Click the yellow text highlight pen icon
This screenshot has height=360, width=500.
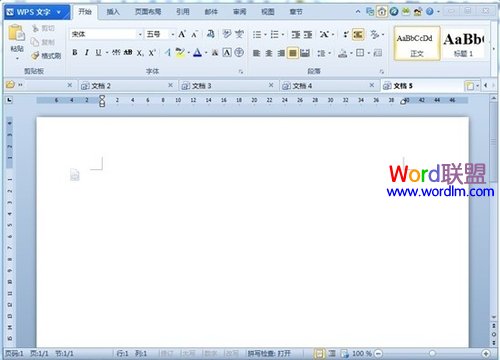click(180, 53)
